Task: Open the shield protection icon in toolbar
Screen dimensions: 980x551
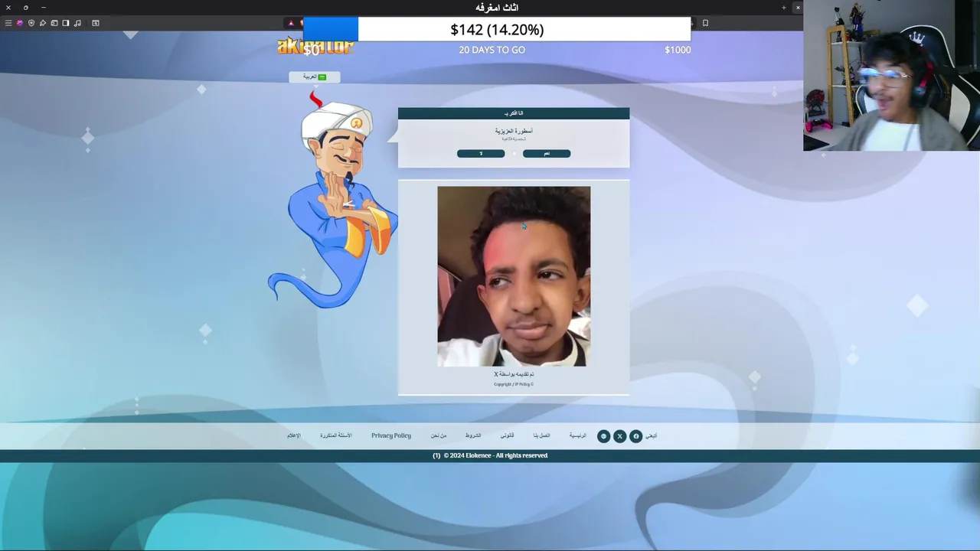Action: tap(31, 23)
